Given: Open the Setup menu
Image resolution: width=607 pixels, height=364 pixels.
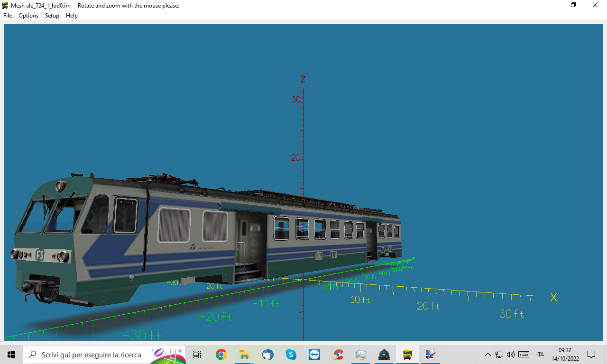Looking at the screenshot, I should click(52, 16).
